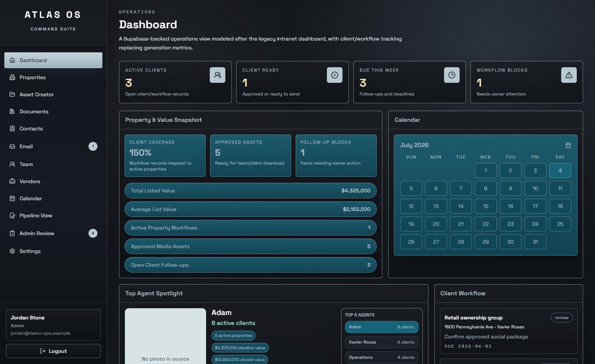Select July 22 on the calendar

pyautogui.click(x=486, y=224)
